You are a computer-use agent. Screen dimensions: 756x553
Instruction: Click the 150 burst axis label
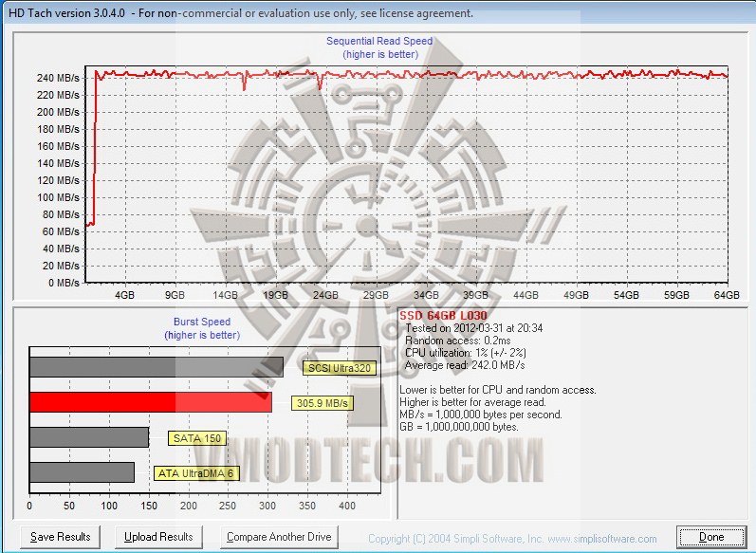[x=149, y=506]
